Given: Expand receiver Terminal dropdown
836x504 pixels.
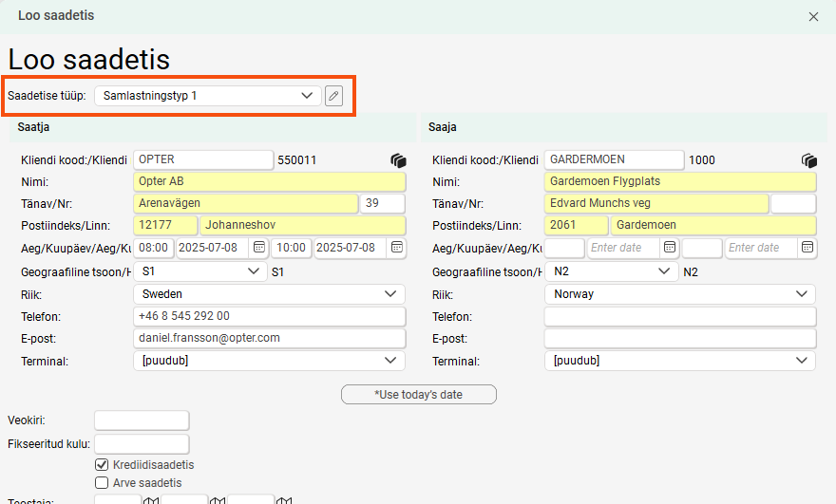Looking at the screenshot, I should pos(680,361).
